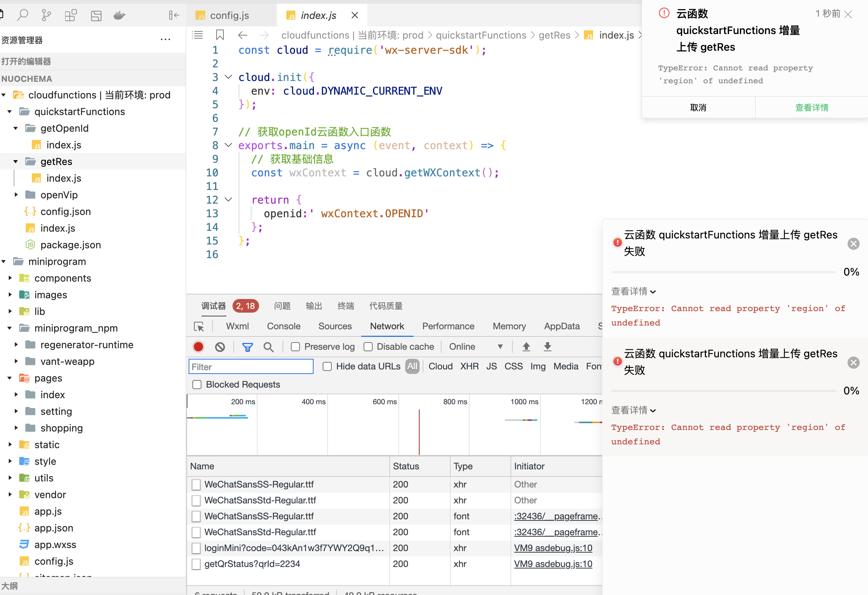Screen dimensions: 868x595
Task: Click the bookmark icon above editor
Action: [220, 35]
